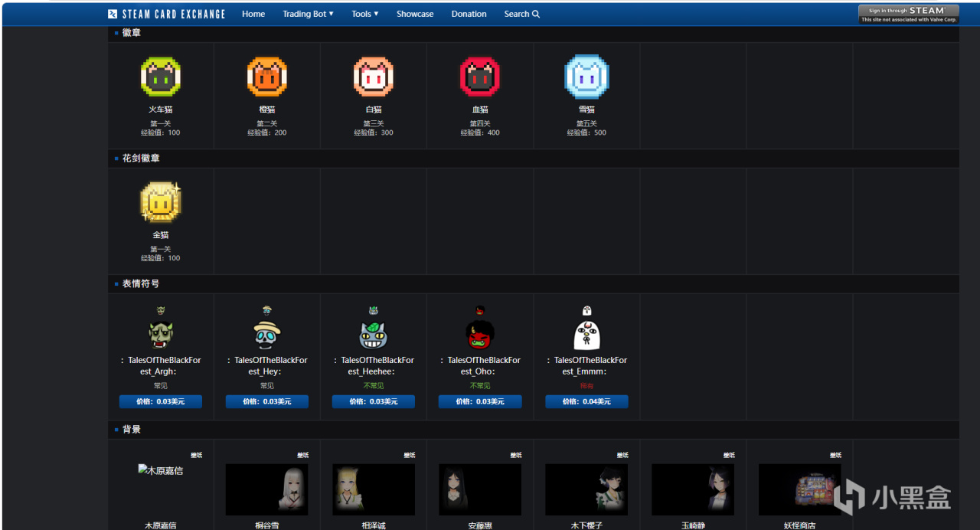The height and width of the screenshot is (530, 980).
Task: Go to the Showcase page
Action: click(x=415, y=14)
